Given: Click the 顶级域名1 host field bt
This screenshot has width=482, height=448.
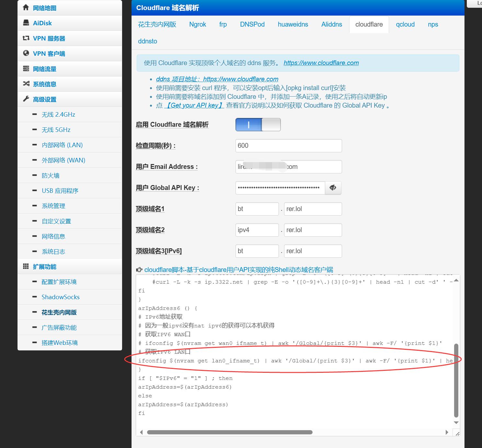Looking at the screenshot, I should tap(257, 209).
